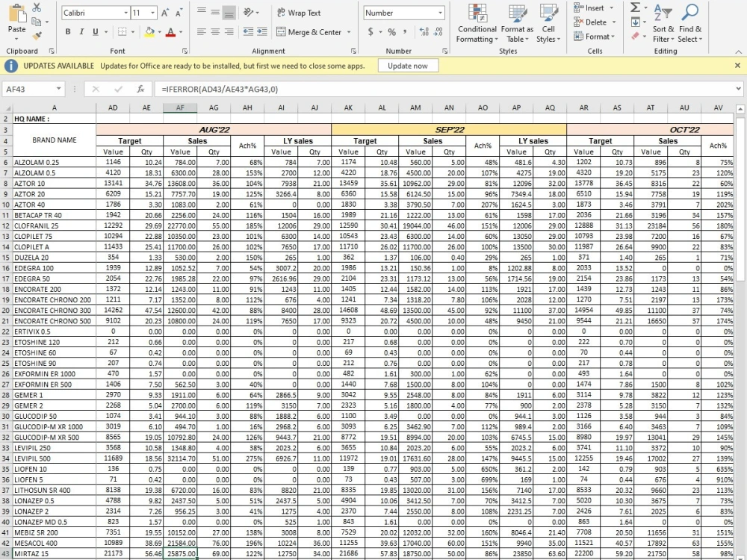Open the Calibri font name dropdown
This screenshot has width=747, height=560.
coord(125,13)
